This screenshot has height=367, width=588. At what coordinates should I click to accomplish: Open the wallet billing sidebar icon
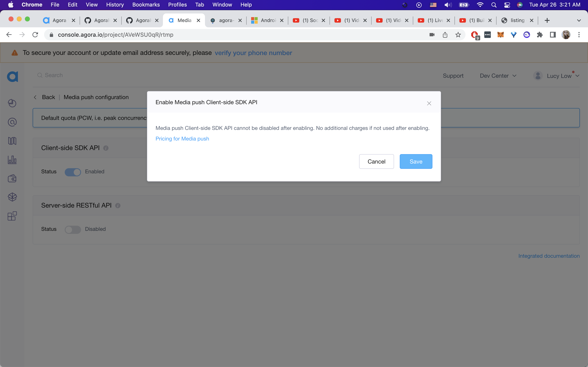pos(12,179)
